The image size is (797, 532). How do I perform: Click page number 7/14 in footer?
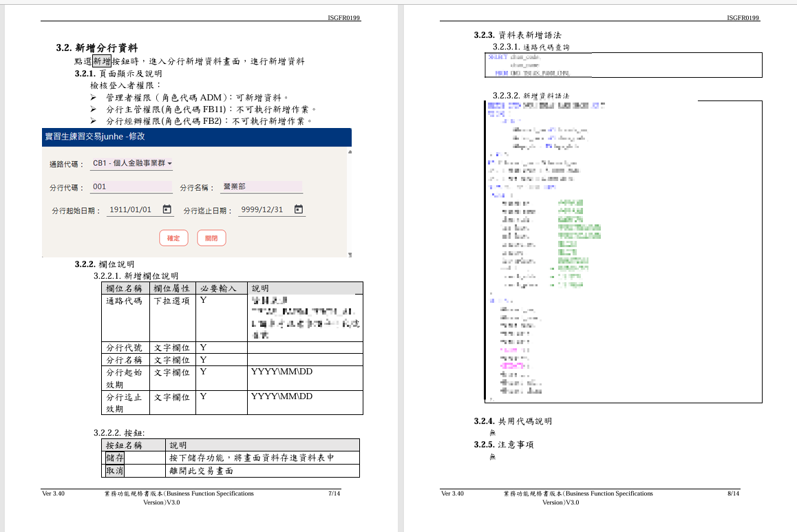(334, 493)
